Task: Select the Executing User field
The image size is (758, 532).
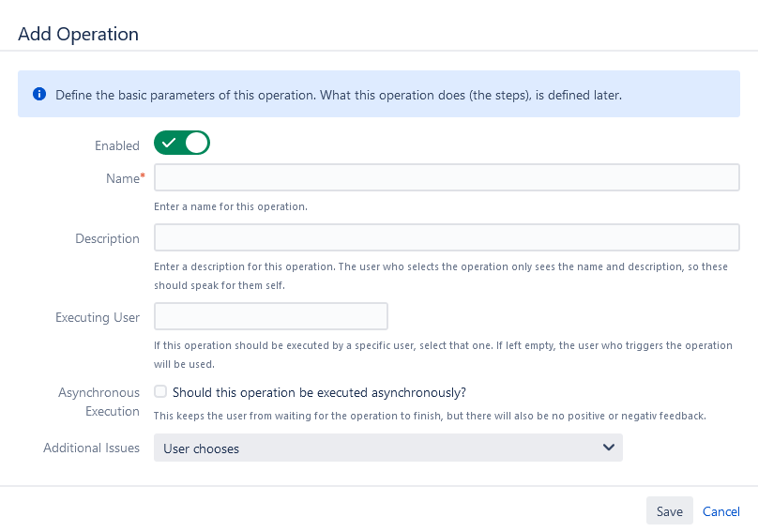Action: pos(271,316)
